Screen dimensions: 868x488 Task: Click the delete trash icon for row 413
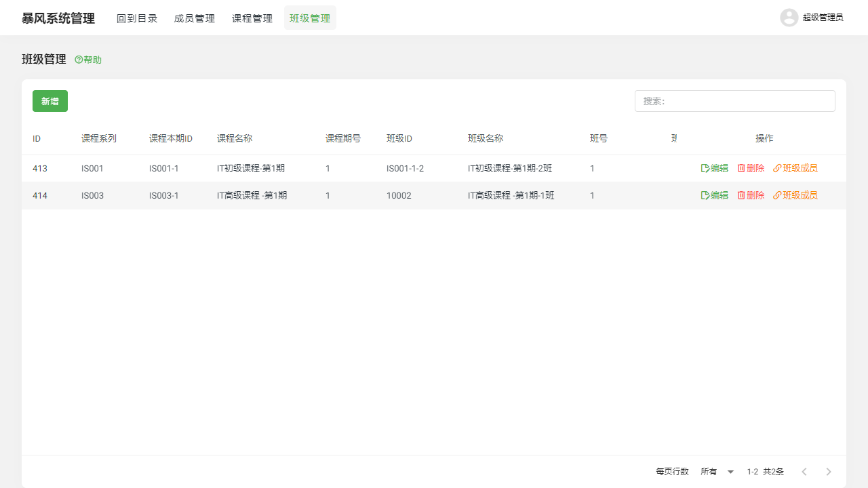[741, 167]
